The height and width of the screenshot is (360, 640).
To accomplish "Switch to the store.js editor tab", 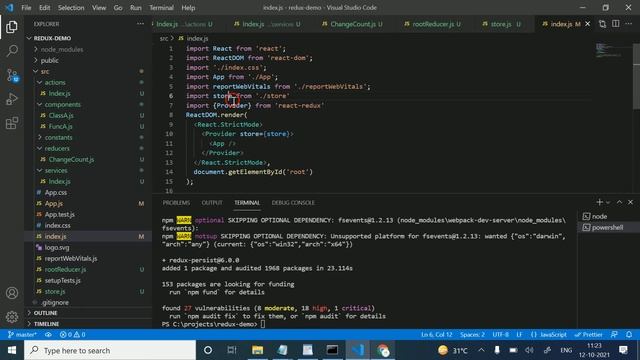I will (x=502, y=24).
